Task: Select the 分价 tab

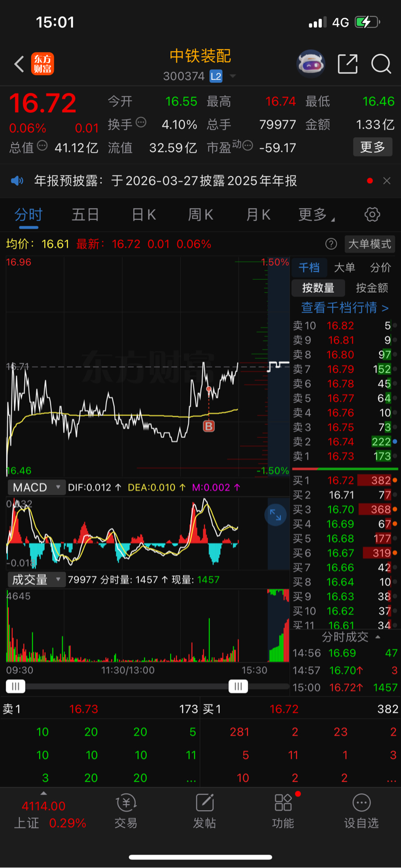Action: tap(380, 268)
